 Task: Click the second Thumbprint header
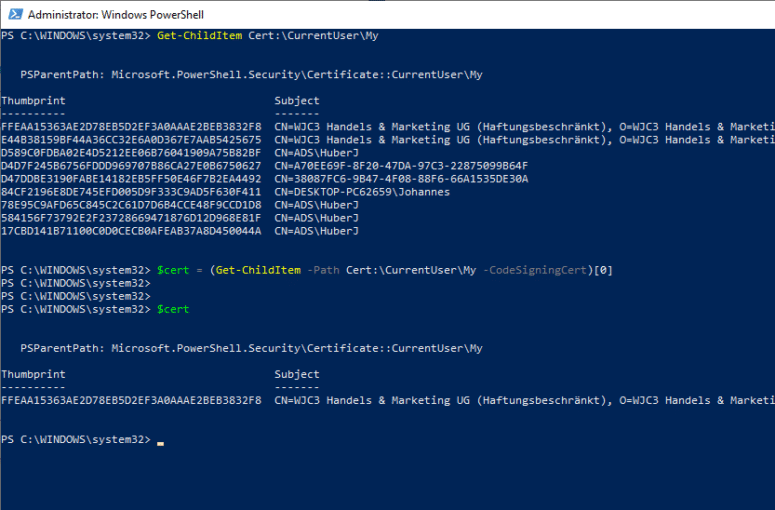(x=33, y=375)
